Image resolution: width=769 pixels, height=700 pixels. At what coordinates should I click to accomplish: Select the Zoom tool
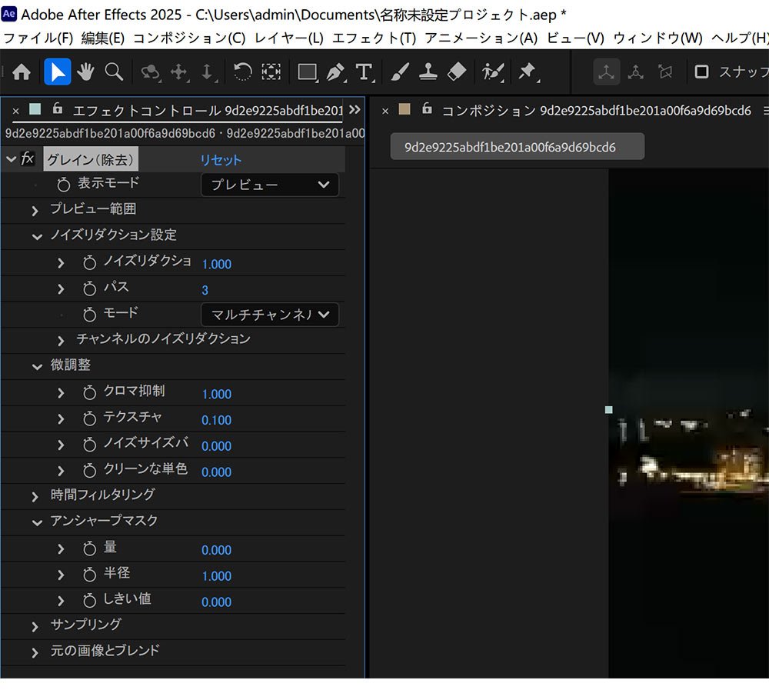[113, 72]
